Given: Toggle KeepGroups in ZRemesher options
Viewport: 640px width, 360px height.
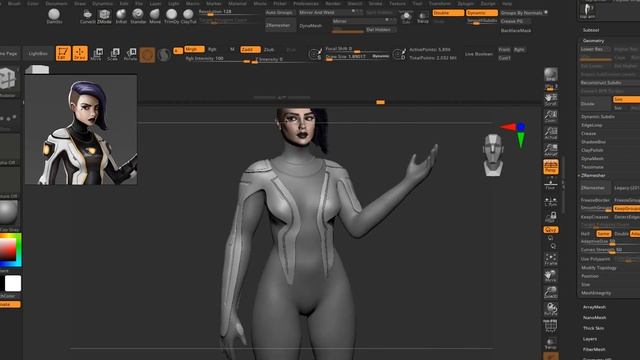Looking at the screenshot, I should (627, 209).
